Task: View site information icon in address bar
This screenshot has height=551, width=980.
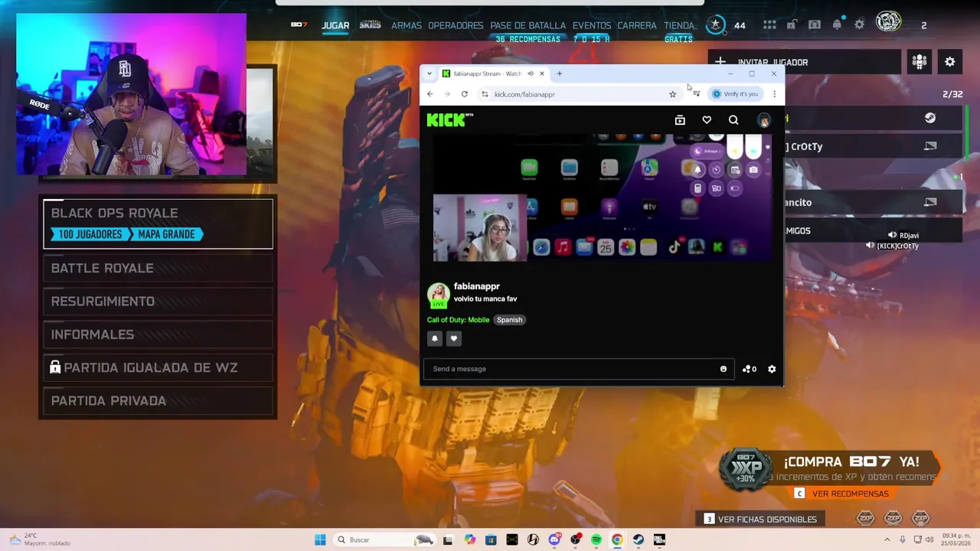Action: coord(485,94)
